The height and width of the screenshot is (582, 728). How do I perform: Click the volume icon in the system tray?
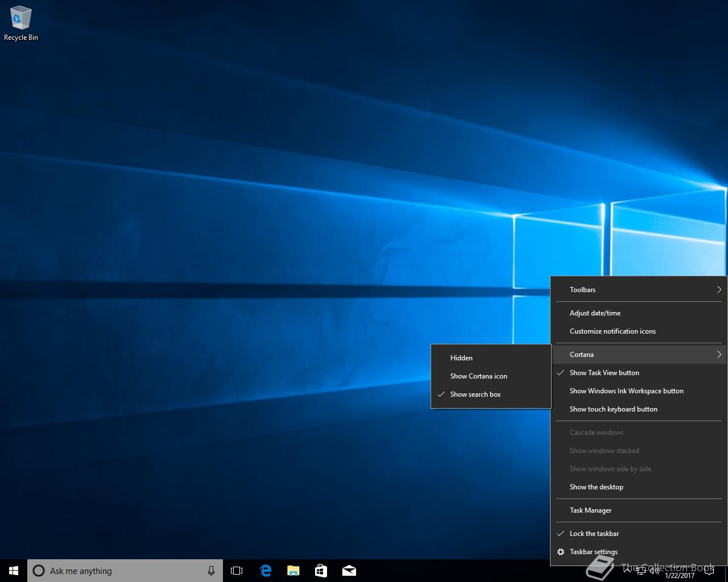coord(654,571)
